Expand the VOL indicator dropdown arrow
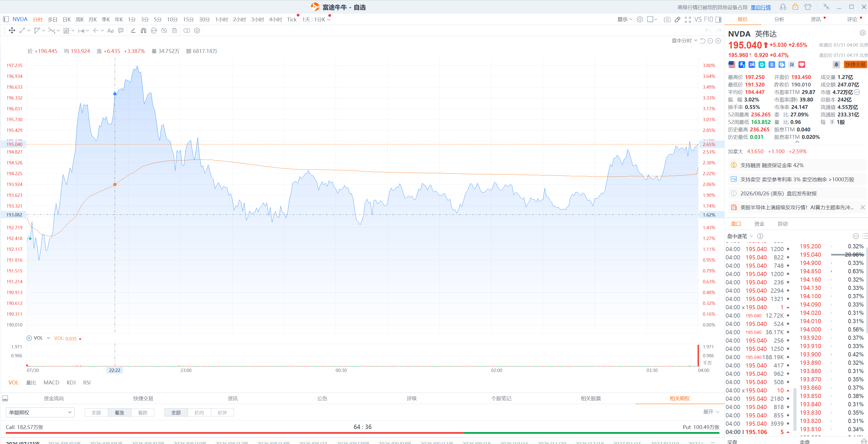 pyautogui.click(x=48, y=338)
